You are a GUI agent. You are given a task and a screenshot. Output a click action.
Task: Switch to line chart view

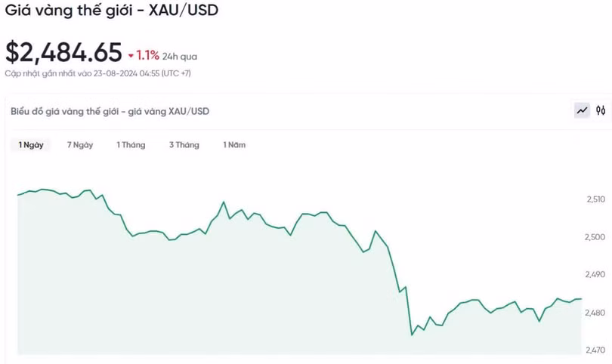582,111
